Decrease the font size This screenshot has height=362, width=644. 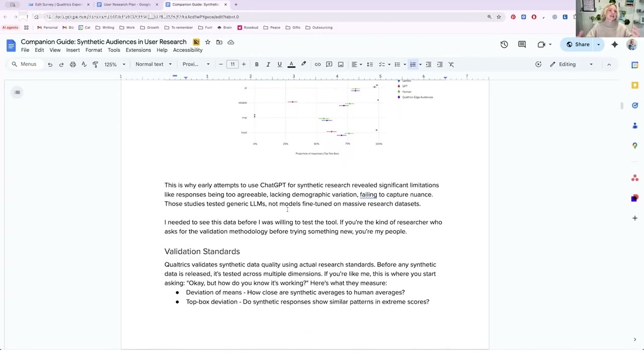point(221,64)
